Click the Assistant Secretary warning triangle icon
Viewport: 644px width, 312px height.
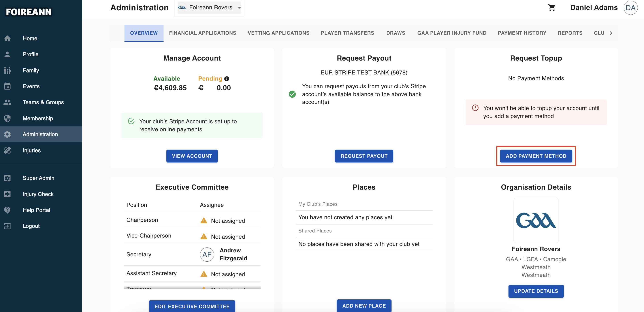(x=204, y=274)
